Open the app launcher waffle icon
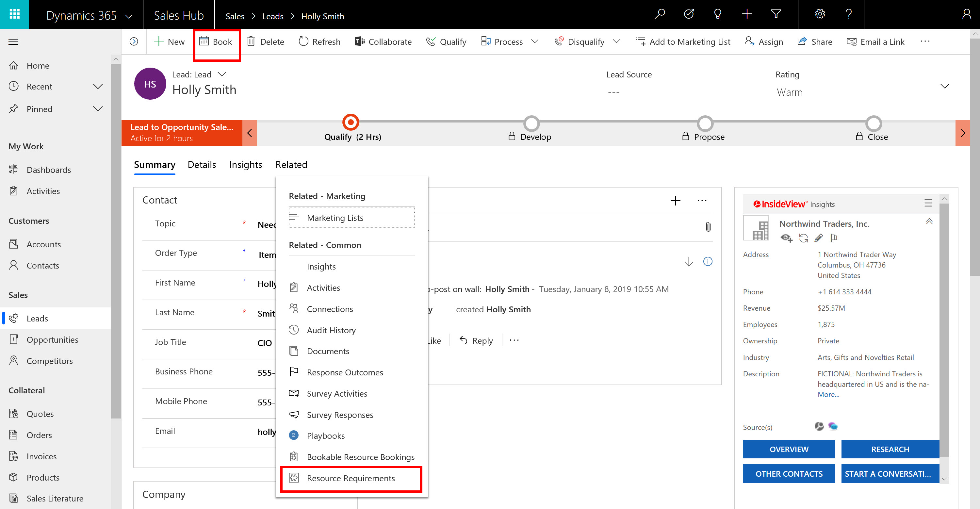The width and height of the screenshot is (980, 509). pos(14,14)
